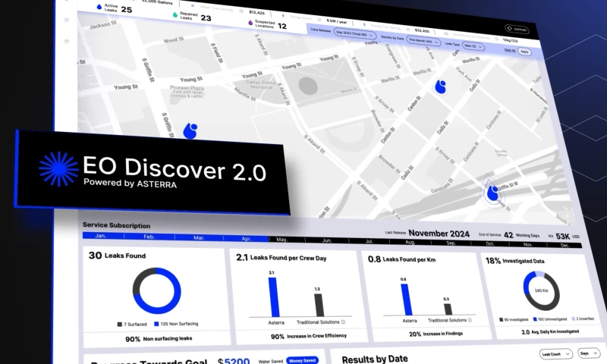Click the Repaired Leaks teal droplet icon

click(175, 14)
